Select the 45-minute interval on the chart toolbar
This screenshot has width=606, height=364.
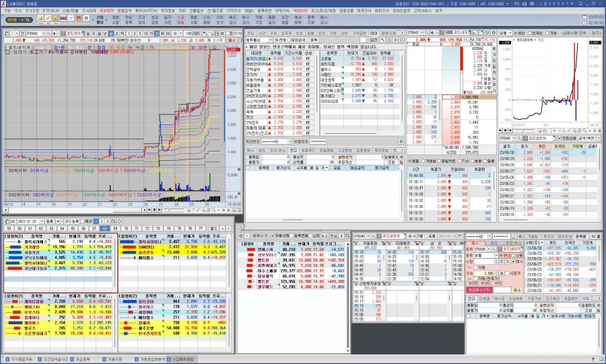click(162, 33)
